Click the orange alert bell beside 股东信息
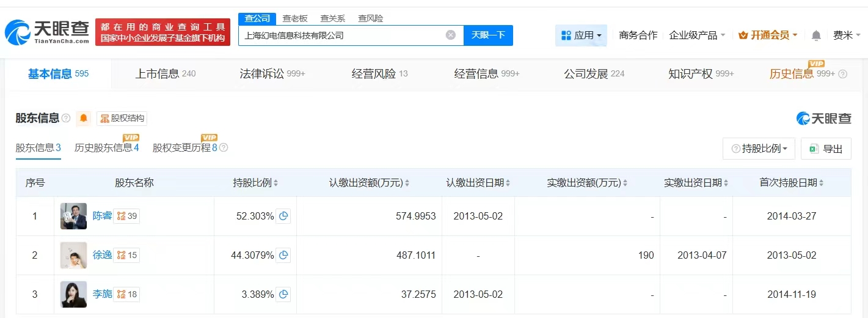 (84, 118)
